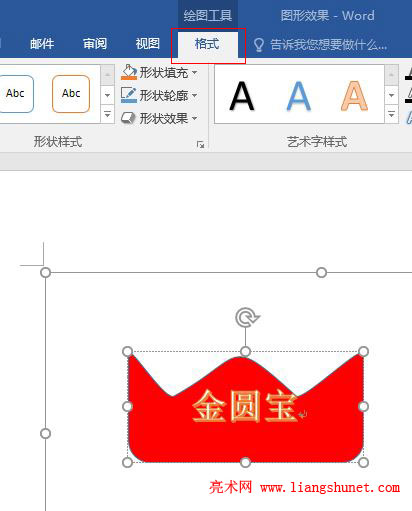Apply the orange-outlined Abc shape style
Viewport: 412px width, 511px height.
(x=71, y=94)
